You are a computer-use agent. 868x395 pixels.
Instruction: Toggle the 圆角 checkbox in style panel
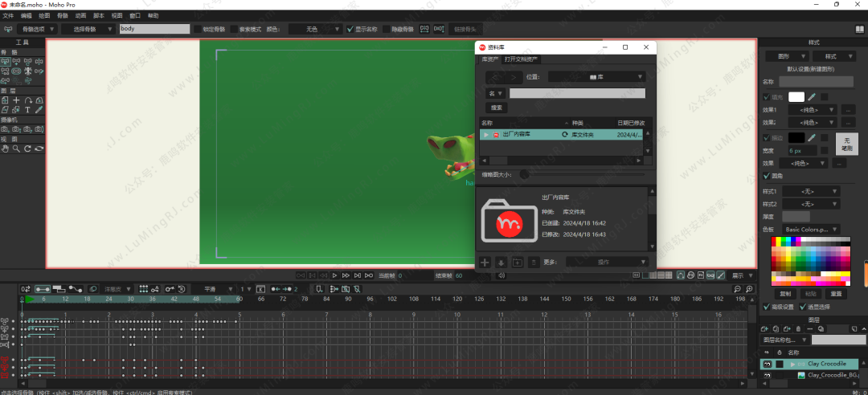point(766,176)
